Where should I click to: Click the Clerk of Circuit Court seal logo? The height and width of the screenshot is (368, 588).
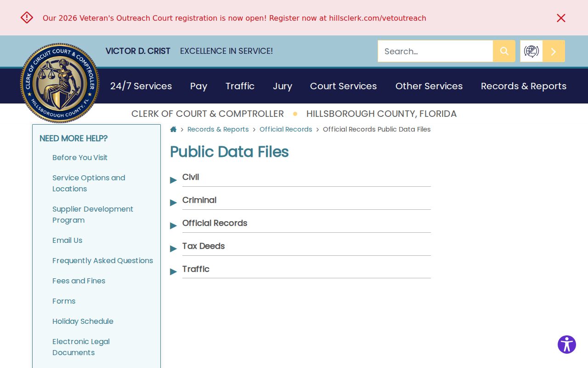(60, 83)
